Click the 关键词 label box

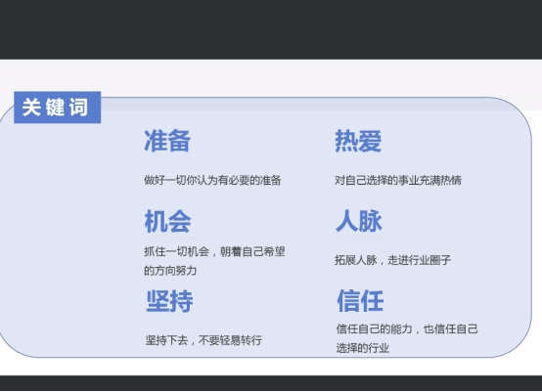(x=58, y=108)
